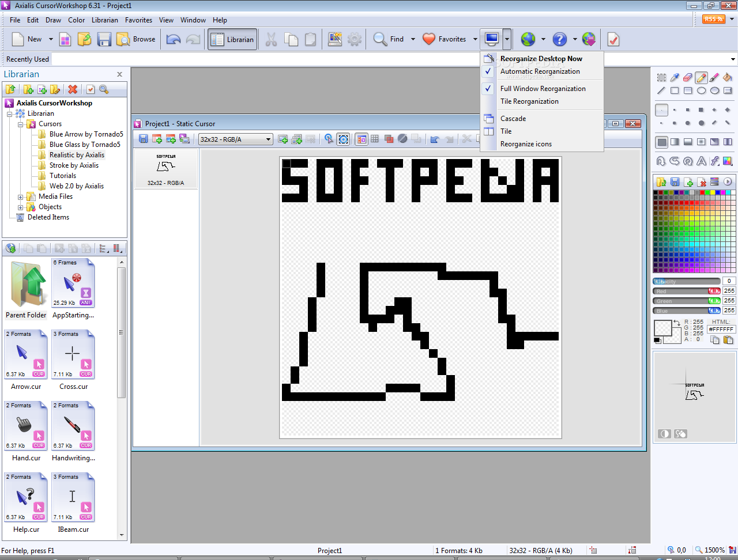Toggle Full Window Reorganization checked option
The height and width of the screenshot is (560, 738).
point(543,89)
